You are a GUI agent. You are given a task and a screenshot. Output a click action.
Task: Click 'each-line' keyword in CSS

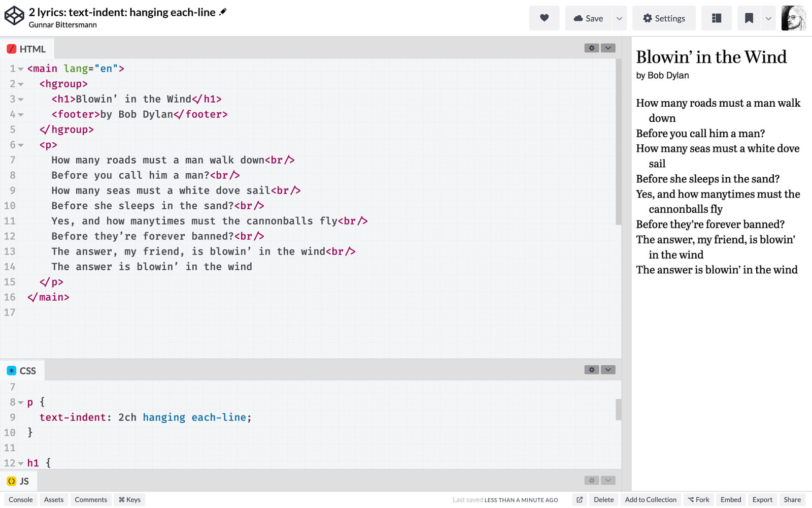pyautogui.click(x=219, y=418)
